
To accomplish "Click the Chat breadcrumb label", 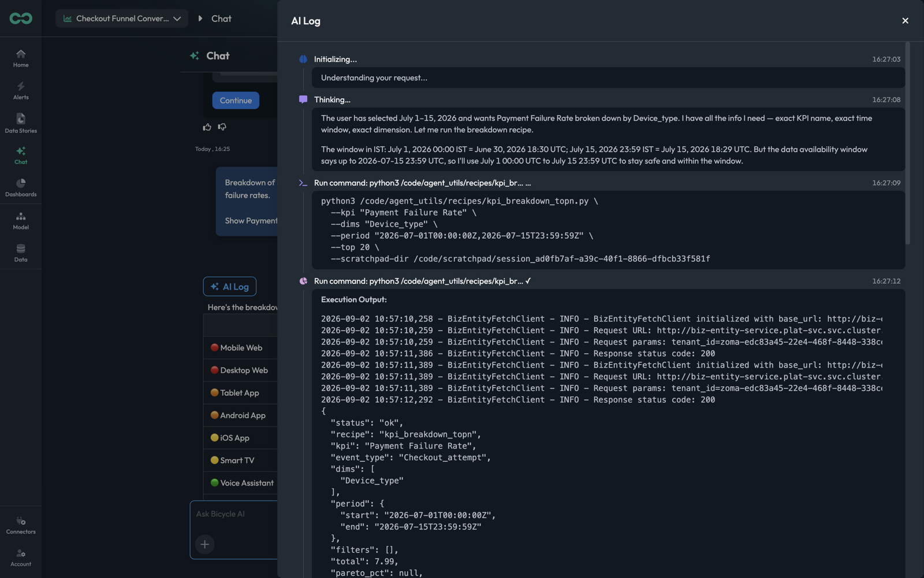I will click(x=221, y=18).
